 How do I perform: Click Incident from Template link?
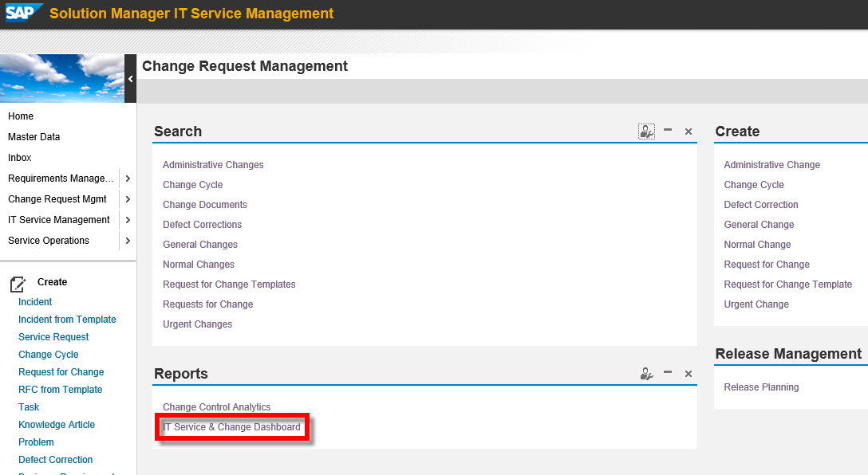(67, 320)
